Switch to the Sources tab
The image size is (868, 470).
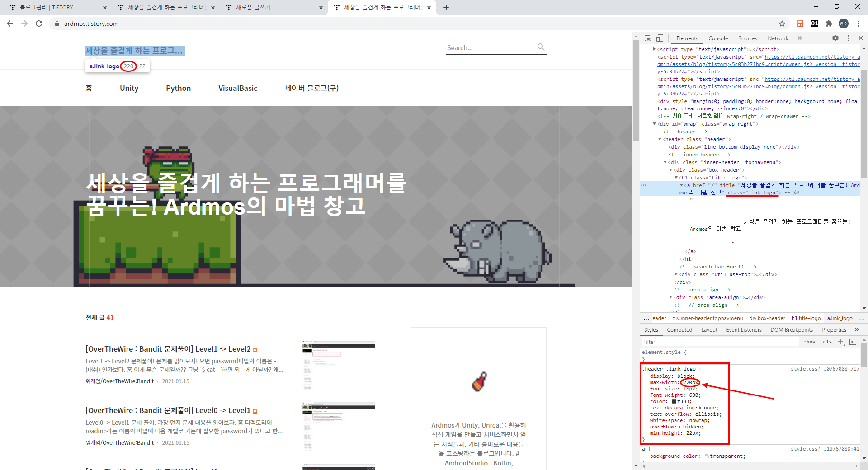(x=747, y=38)
